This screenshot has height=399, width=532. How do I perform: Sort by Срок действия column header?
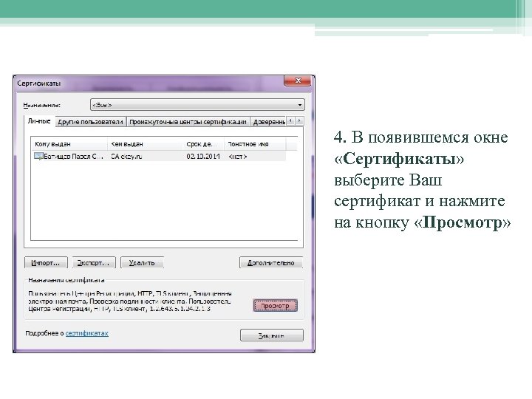(x=204, y=144)
